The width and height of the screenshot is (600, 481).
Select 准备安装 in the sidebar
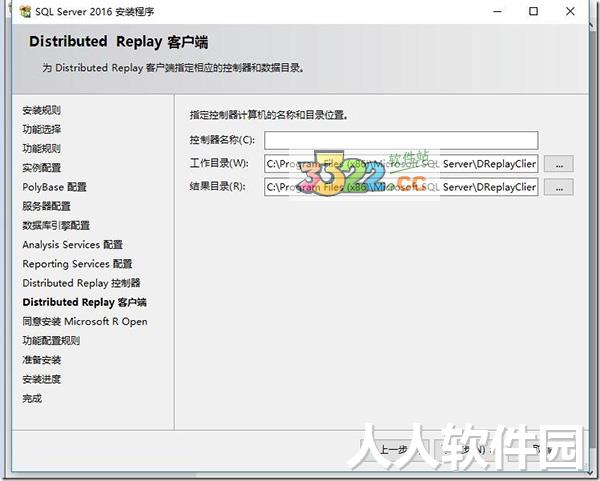pos(41,360)
